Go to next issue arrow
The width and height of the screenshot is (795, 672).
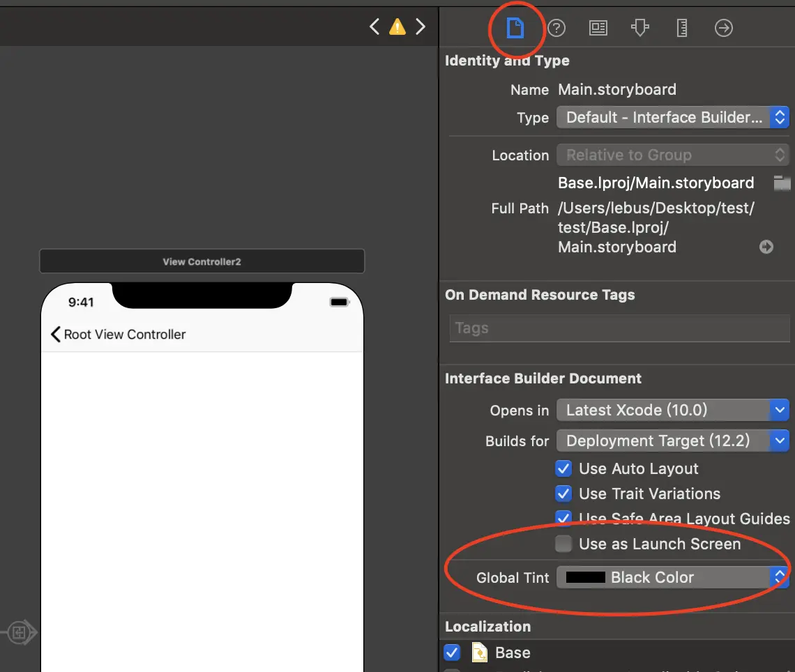(x=421, y=26)
